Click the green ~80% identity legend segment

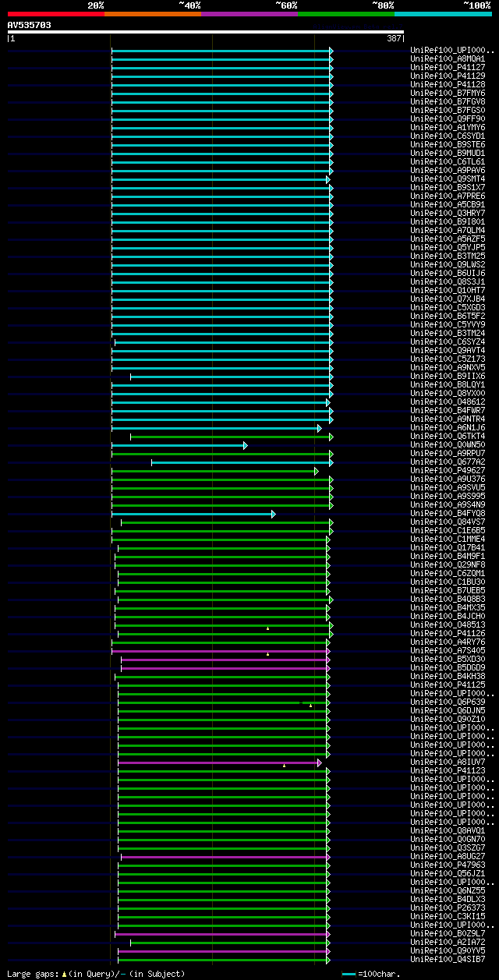pyautogui.click(x=345, y=14)
